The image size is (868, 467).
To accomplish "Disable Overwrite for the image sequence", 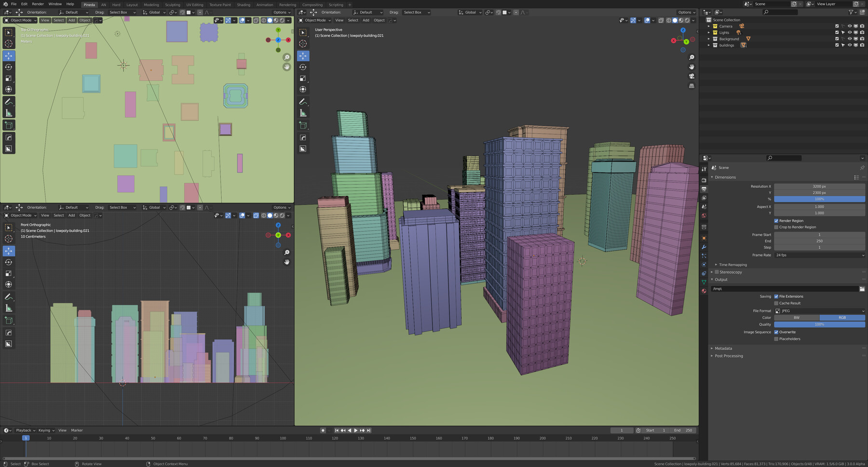I will coord(776,332).
